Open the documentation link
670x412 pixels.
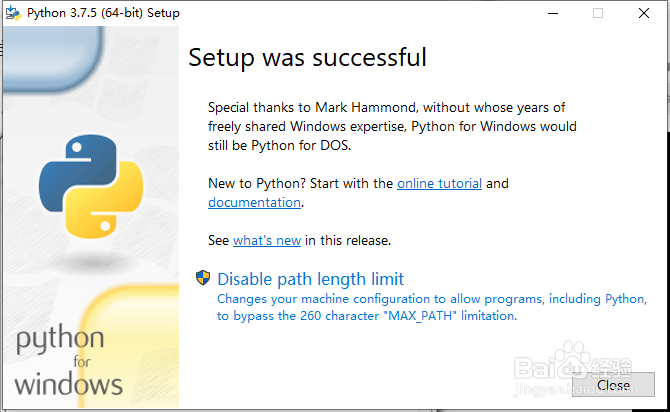[x=254, y=202]
